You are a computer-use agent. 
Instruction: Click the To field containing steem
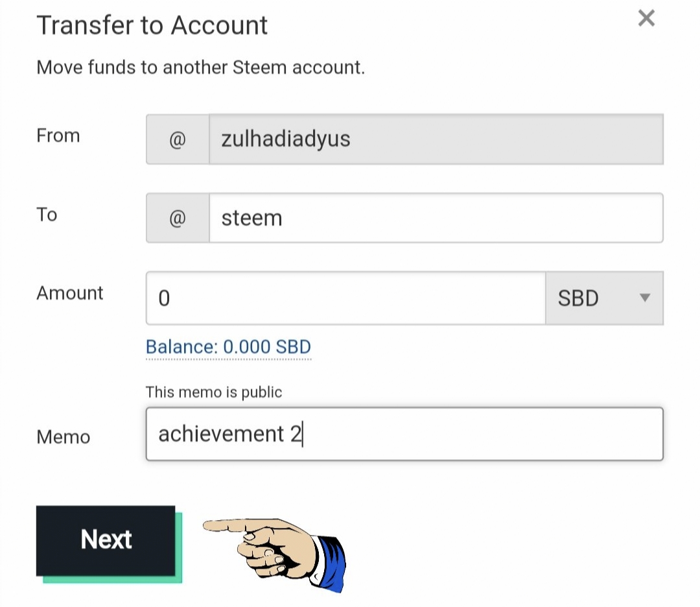(x=435, y=218)
